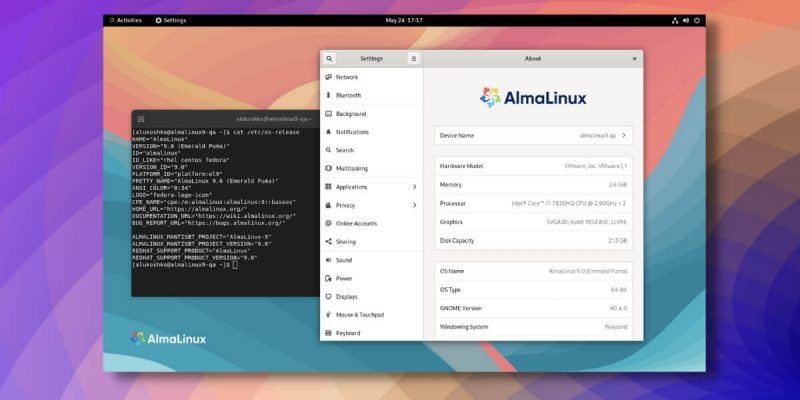
Task: Select Sharing in Settings sidebar
Action: (372, 241)
